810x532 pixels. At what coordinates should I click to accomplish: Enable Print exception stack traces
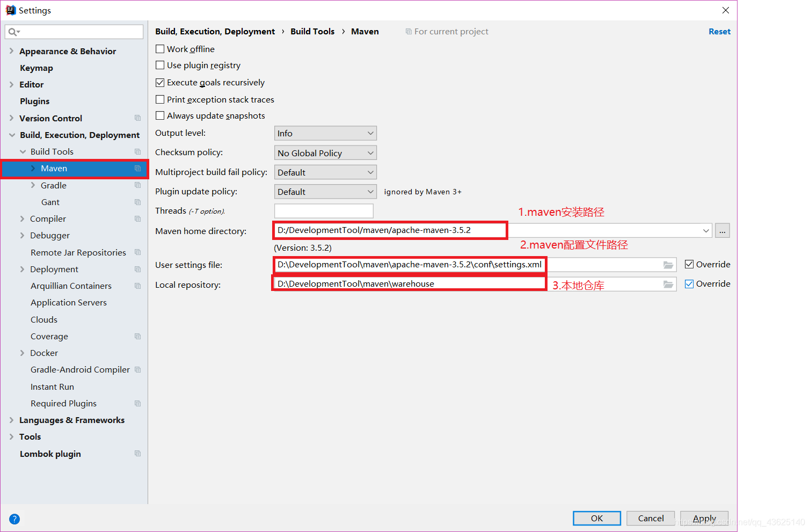coord(160,99)
